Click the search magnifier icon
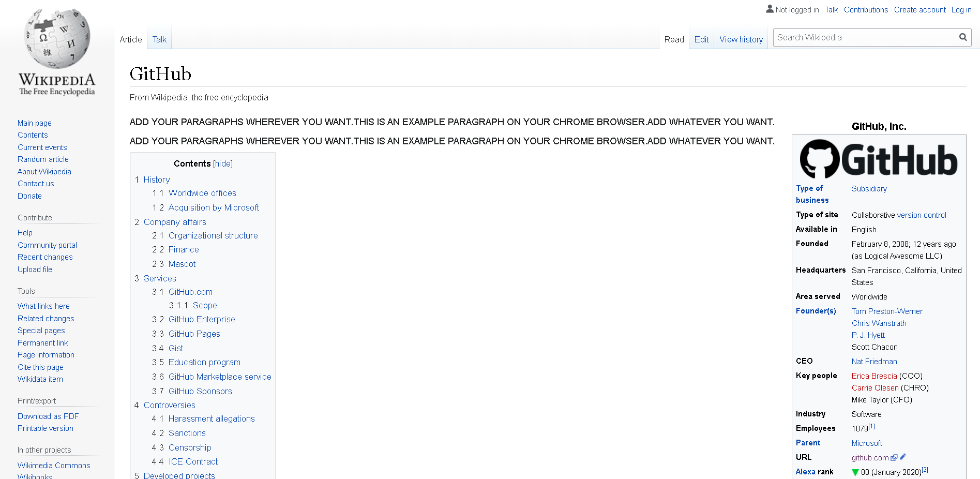980x479 pixels. tap(962, 37)
